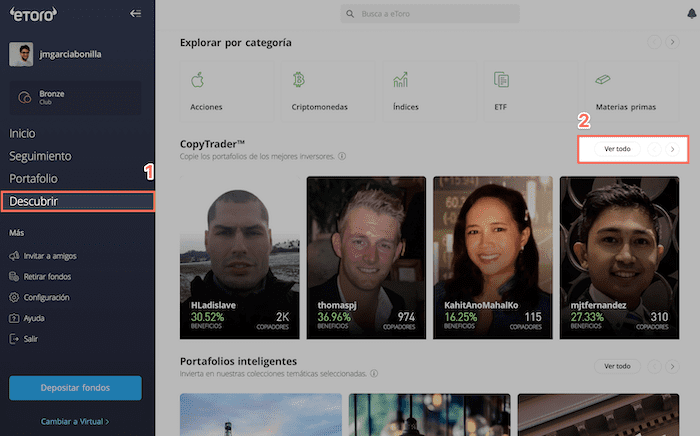Open the Criptomonedas category label
Screen dimensions: 700x436
(319, 107)
